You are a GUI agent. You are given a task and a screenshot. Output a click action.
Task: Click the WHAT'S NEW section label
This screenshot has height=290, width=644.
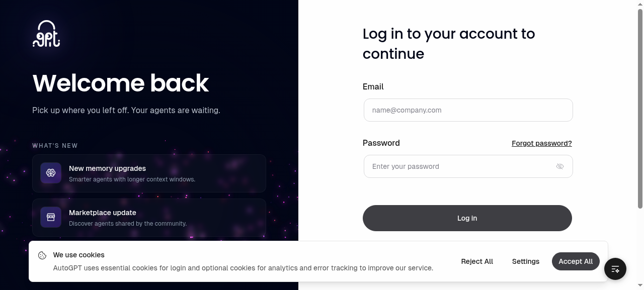[55, 146]
